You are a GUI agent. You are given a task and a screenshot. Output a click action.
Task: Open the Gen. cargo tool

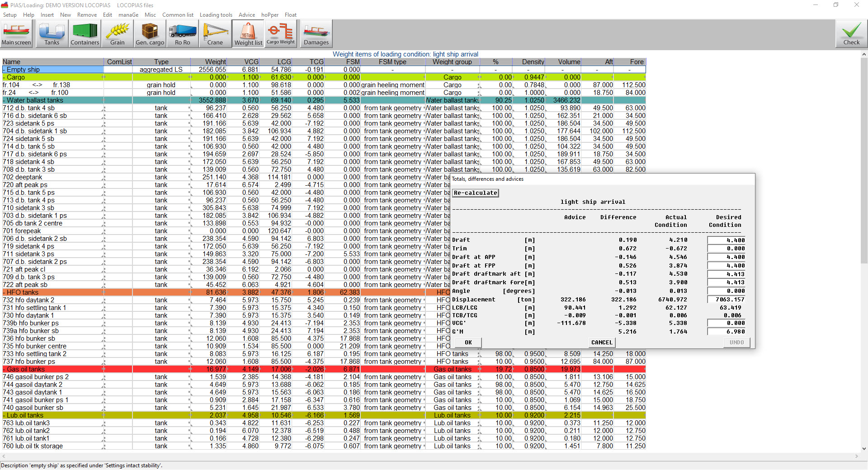point(150,34)
